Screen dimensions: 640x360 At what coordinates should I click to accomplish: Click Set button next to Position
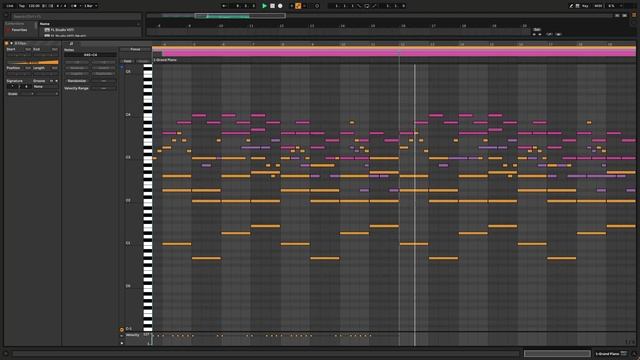pos(28,68)
